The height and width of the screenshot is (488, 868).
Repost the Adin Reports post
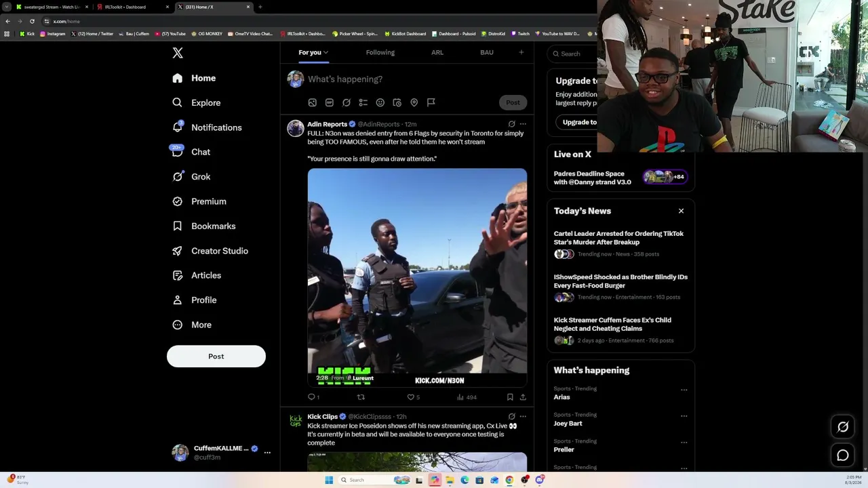tap(361, 397)
